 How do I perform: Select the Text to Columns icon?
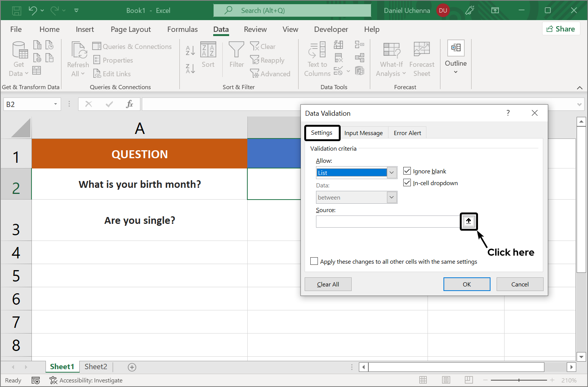[317, 58]
